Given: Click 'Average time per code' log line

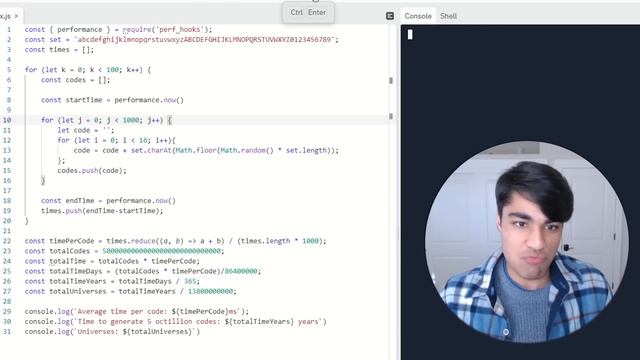Looking at the screenshot, I should 136,311.
